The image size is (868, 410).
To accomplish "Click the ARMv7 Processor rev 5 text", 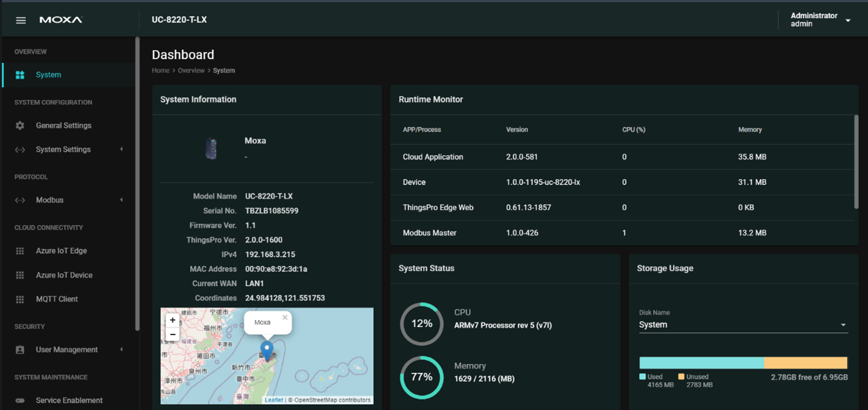I will point(503,326).
